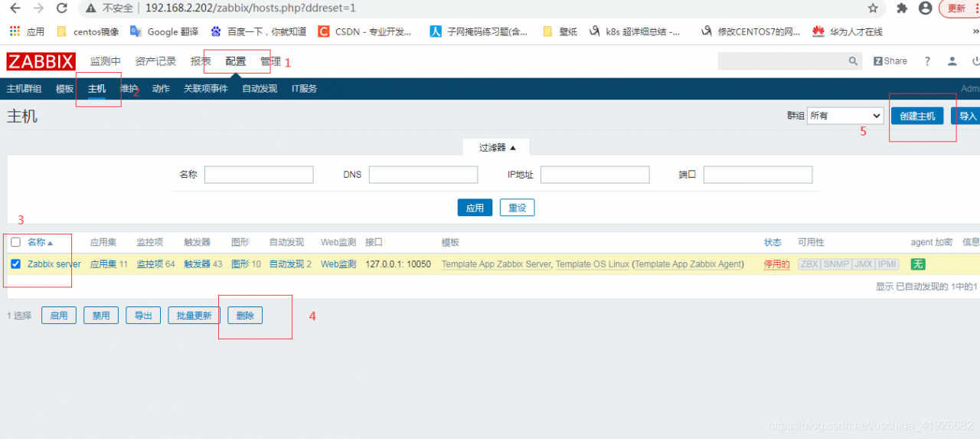Switch to the 主机群组 submenu

[24, 89]
